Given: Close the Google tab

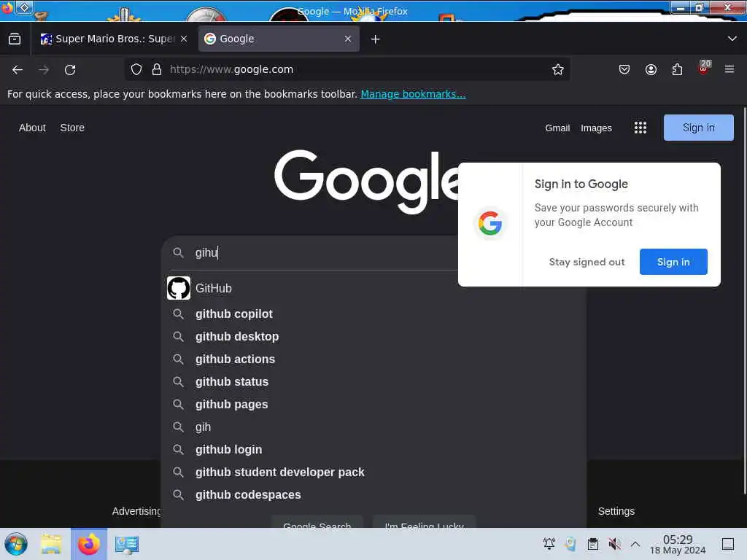Looking at the screenshot, I should [348, 39].
